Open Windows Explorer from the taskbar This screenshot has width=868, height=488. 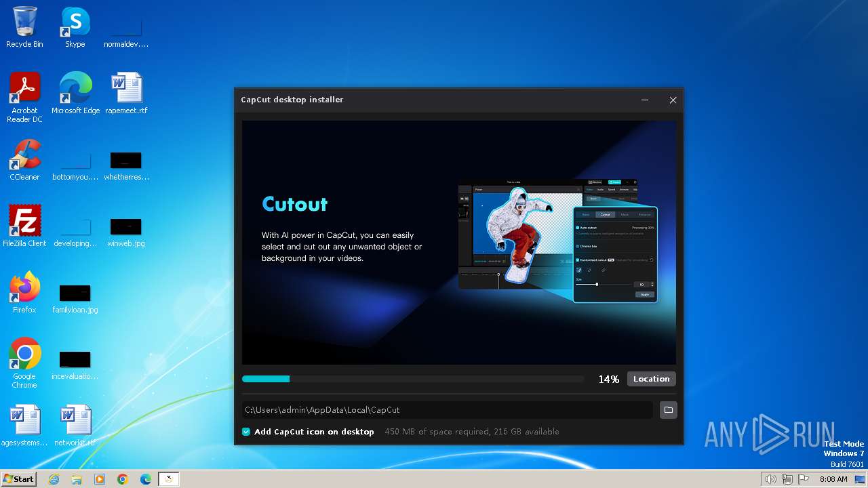[x=77, y=479]
